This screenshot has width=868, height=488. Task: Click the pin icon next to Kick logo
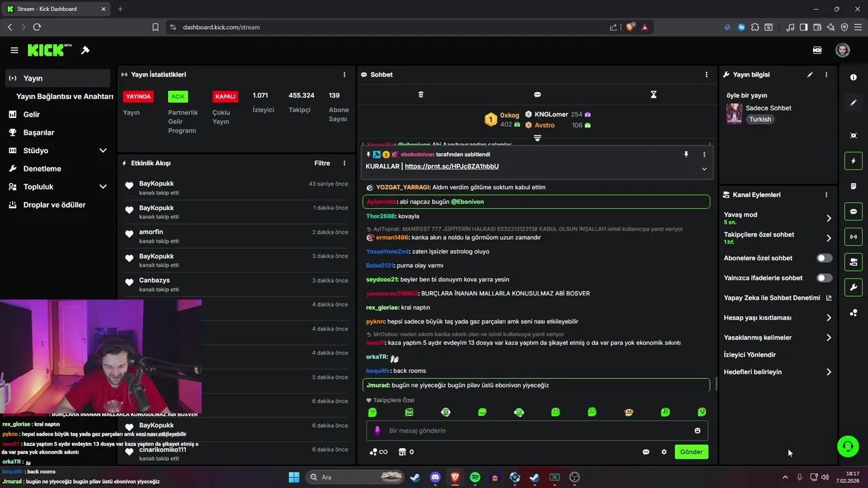[85, 50]
